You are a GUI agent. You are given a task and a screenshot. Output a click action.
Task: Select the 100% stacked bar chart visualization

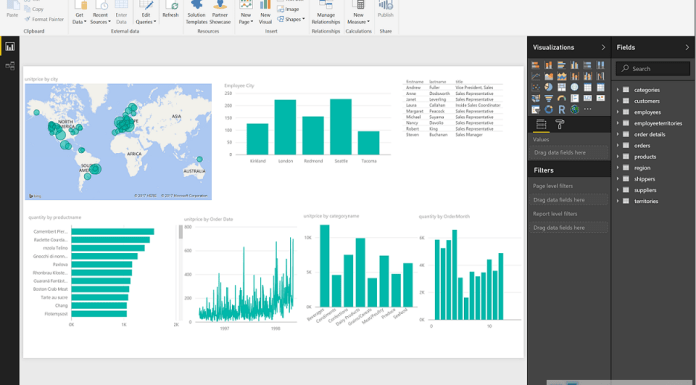(x=587, y=65)
